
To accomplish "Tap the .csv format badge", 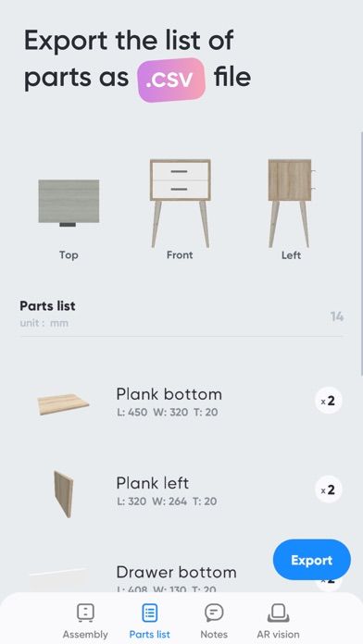I will click(171, 80).
